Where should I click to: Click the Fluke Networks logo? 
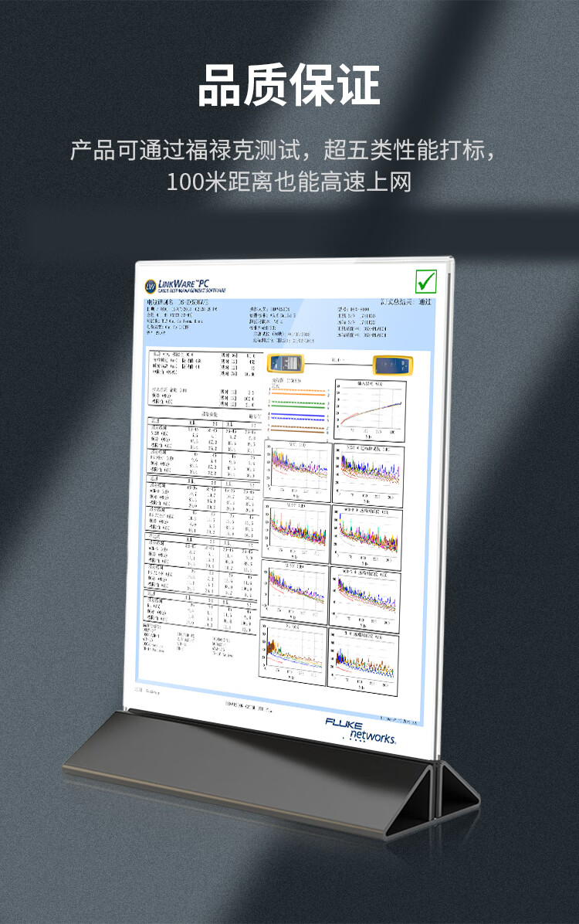point(361,730)
